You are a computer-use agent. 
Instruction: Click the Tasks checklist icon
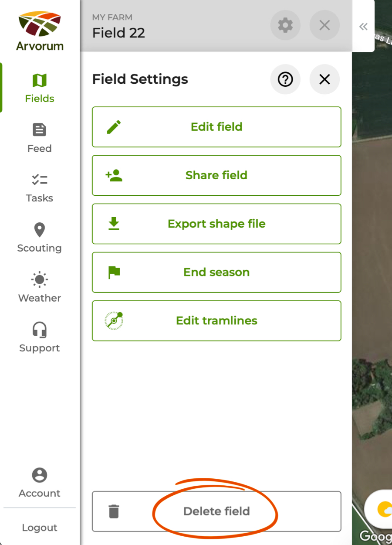click(x=39, y=179)
